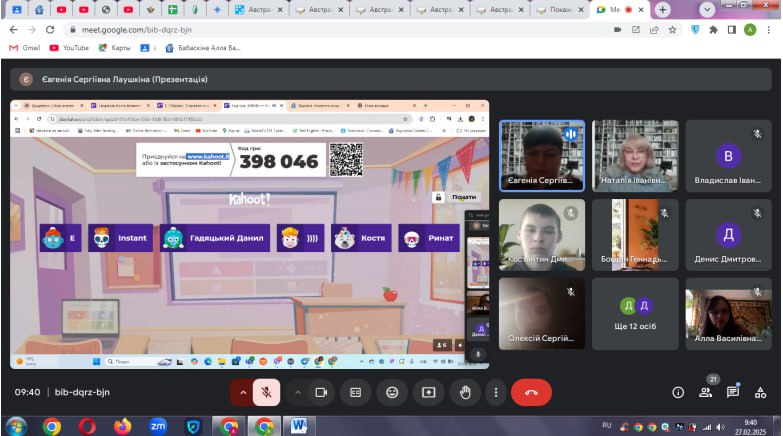Open YouTube bookmark

(69, 48)
